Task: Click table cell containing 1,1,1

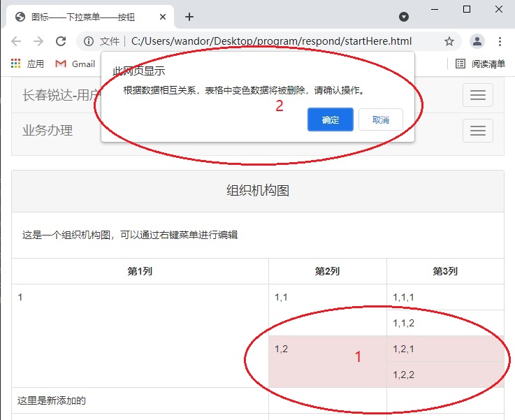Action: click(x=445, y=297)
